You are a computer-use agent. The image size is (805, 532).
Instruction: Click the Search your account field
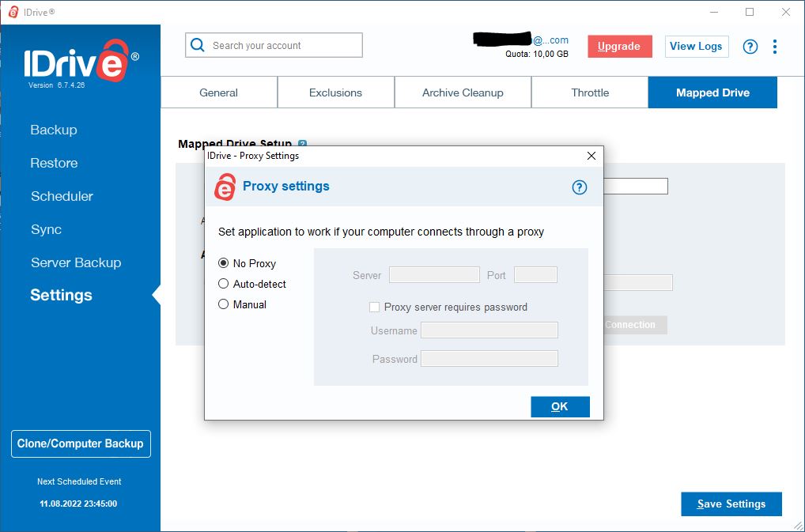274,45
